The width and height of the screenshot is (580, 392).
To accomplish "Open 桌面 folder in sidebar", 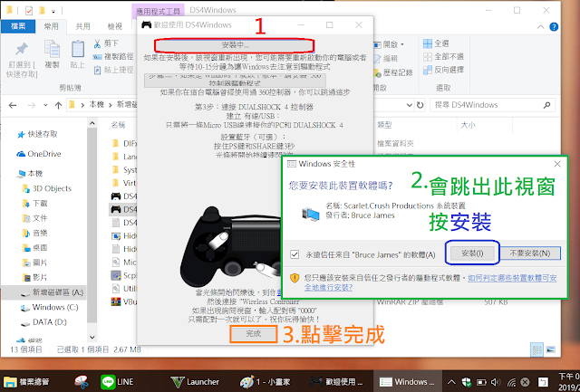I will (x=35, y=248).
